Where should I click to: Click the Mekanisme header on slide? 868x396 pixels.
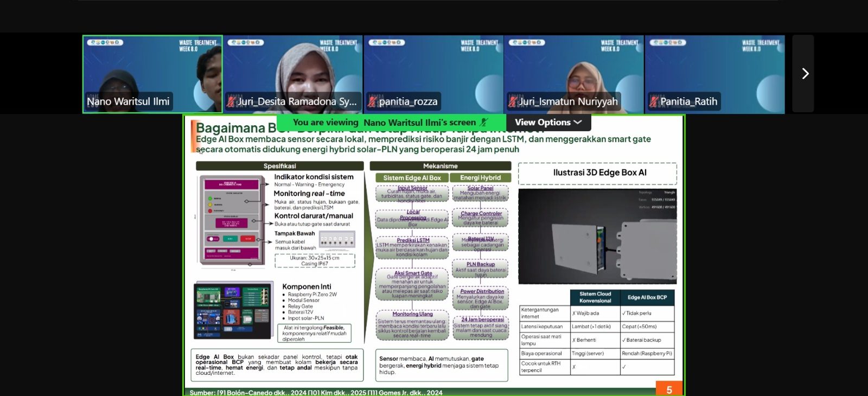point(441,166)
